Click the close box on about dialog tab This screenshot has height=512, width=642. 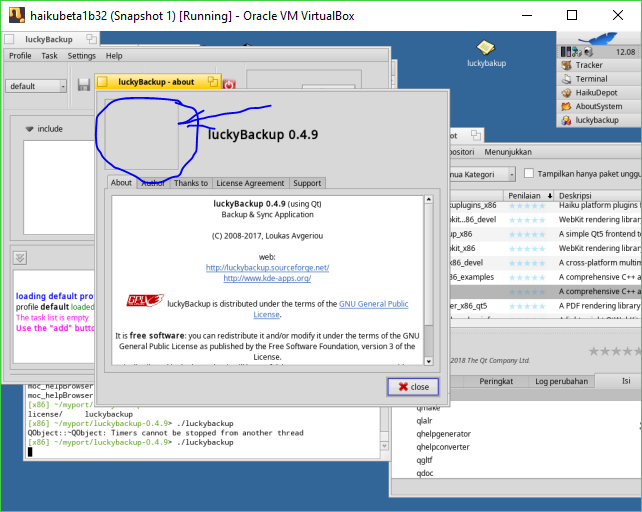pyautogui.click(x=102, y=82)
